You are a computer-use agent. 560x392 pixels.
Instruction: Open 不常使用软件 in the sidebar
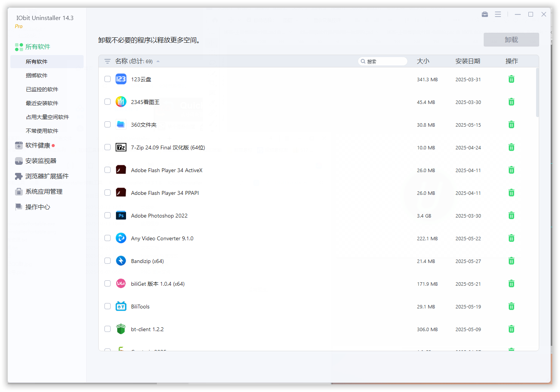[x=42, y=131]
